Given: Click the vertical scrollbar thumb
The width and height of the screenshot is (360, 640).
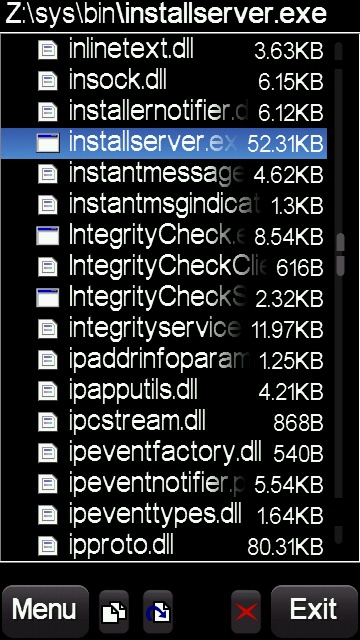Looking at the screenshot, I should [x=340, y=255].
